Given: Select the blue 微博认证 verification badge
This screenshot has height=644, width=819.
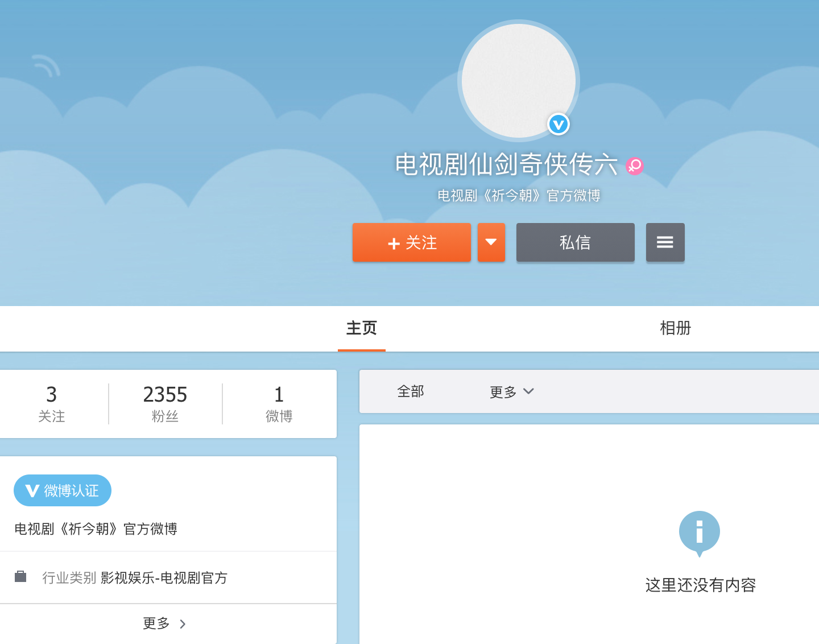Looking at the screenshot, I should click(62, 490).
